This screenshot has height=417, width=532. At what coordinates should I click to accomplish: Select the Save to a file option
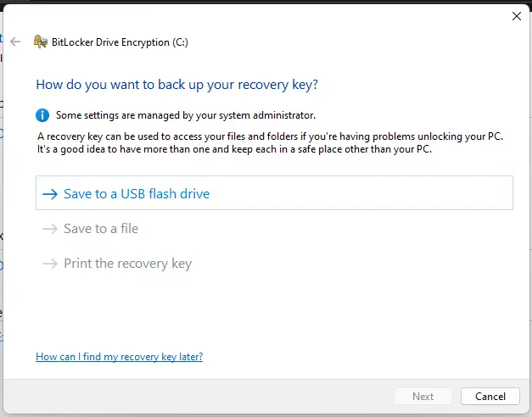[x=101, y=229]
